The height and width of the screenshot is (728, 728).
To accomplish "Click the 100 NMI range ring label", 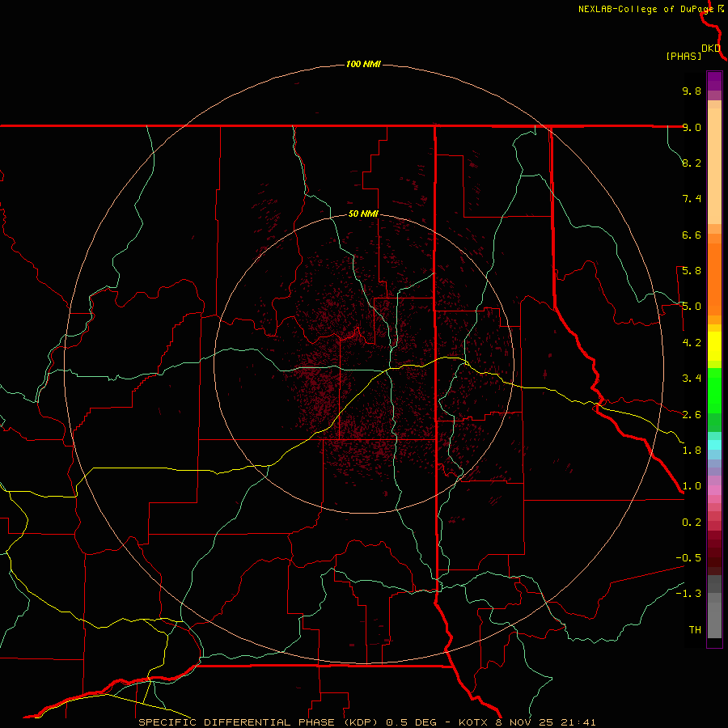I will point(363,64).
